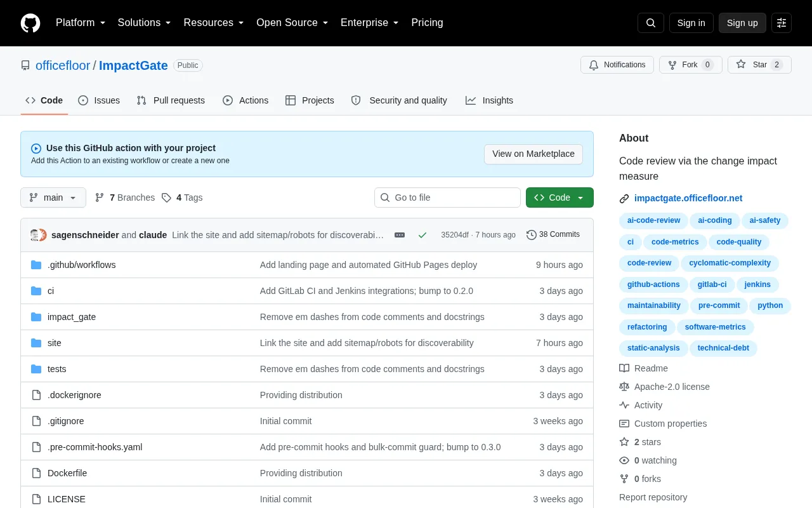Open the 38 Commits history link

(553, 235)
